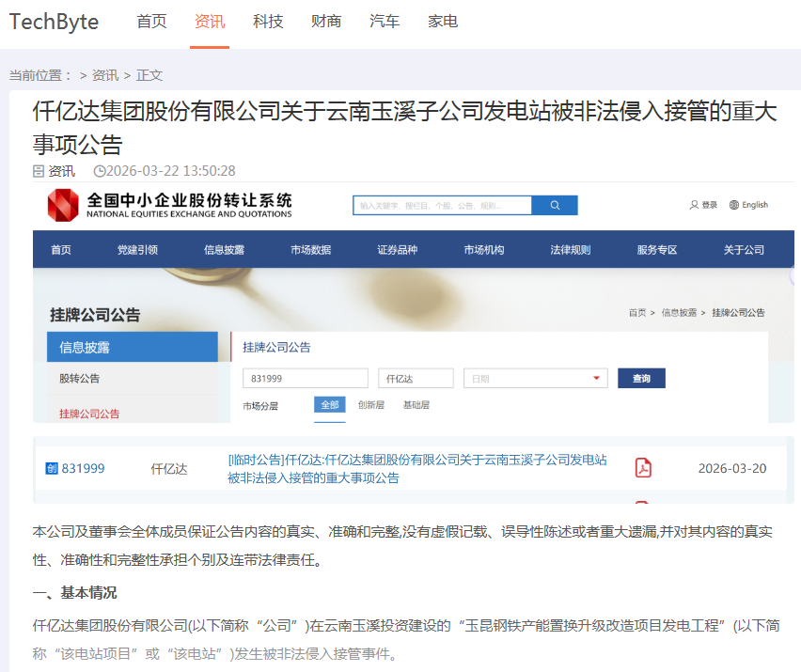This screenshot has height=672, width=801.
Task: Click the blue magnifier search icon
Action: [x=555, y=205]
